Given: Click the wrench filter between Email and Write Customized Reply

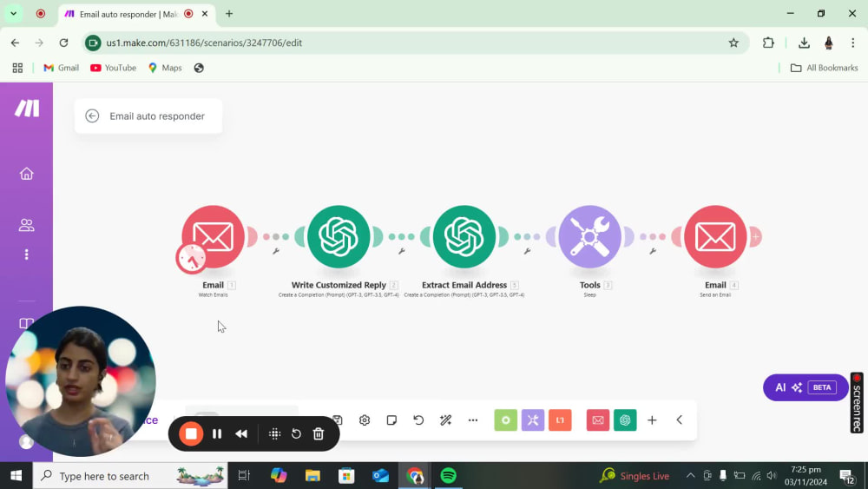Looking at the screenshot, I should point(276,251).
